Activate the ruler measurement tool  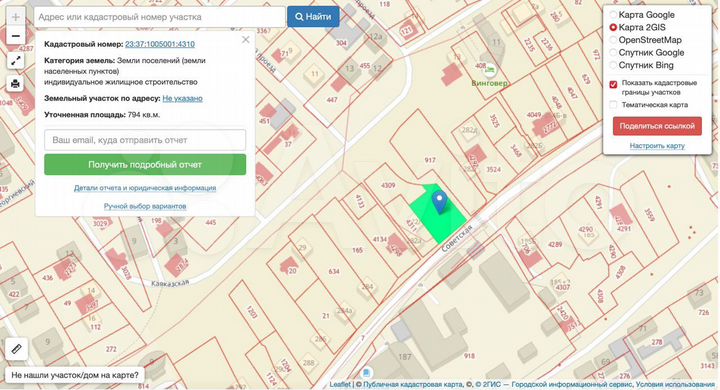click(x=16, y=349)
